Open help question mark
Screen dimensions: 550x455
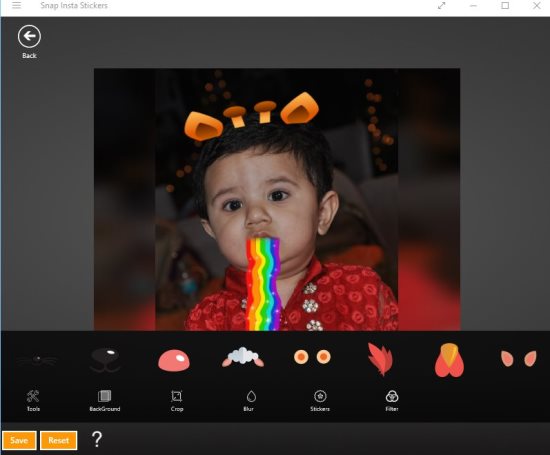pyautogui.click(x=97, y=439)
